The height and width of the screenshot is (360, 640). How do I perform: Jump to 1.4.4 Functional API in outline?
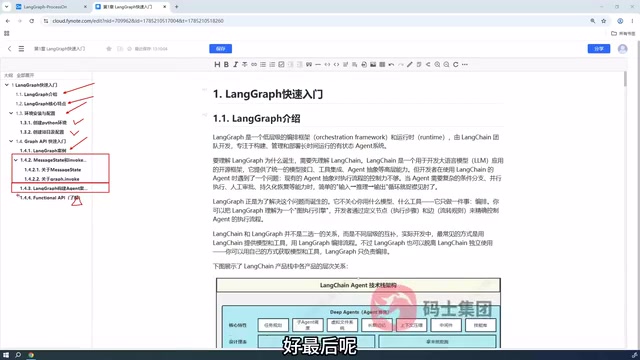pyautogui.click(x=49, y=198)
